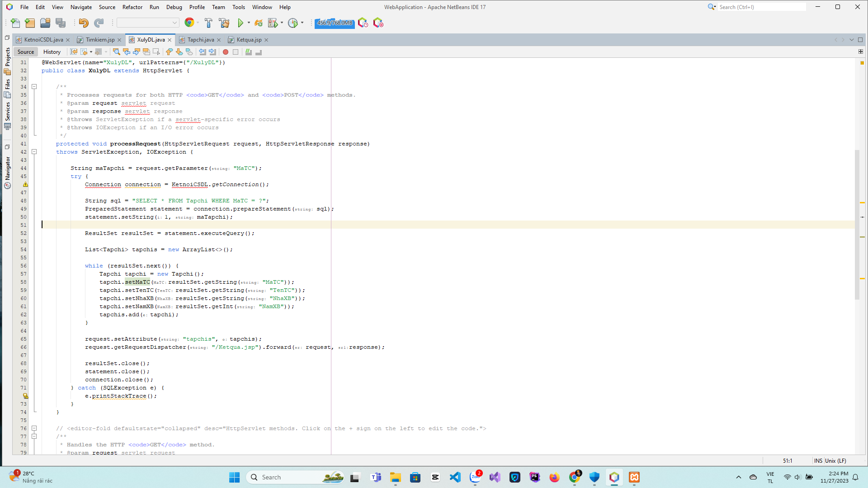Click the Undo toolbar icon
Image resolution: width=868 pixels, height=488 pixels.
[x=83, y=23]
